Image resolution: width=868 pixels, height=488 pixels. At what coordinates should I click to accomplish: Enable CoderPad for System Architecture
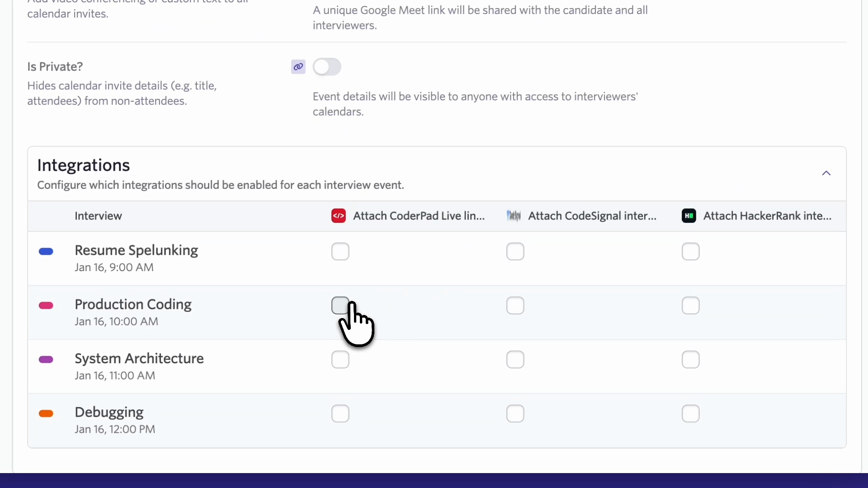[x=340, y=360]
